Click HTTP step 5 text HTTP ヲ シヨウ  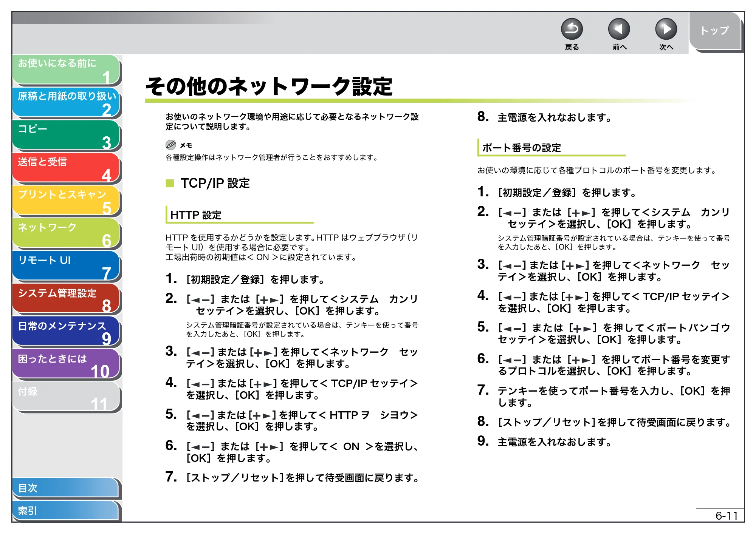pyautogui.click(x=302, y=421)
